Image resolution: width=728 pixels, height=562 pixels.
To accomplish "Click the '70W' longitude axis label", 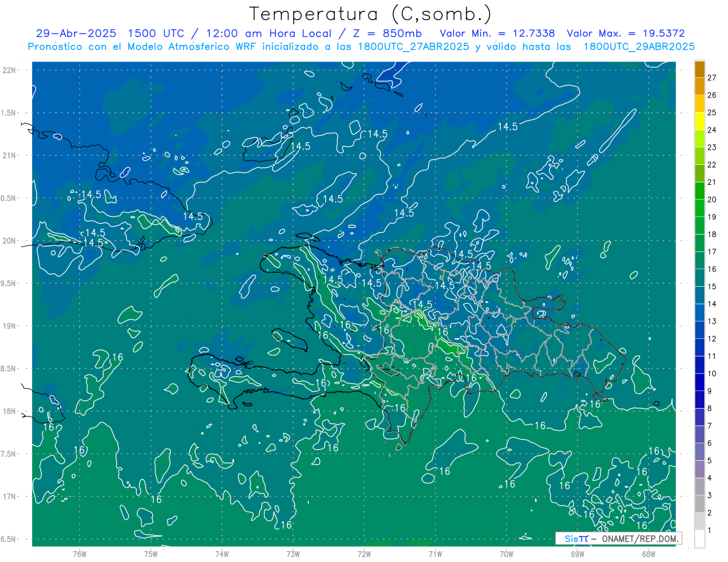I will pos(507,554).
